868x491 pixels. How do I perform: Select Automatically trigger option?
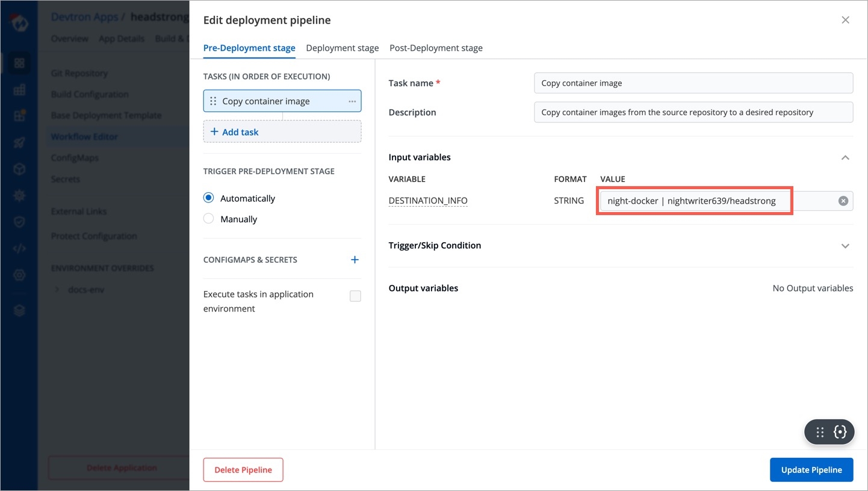pos(209,198)
